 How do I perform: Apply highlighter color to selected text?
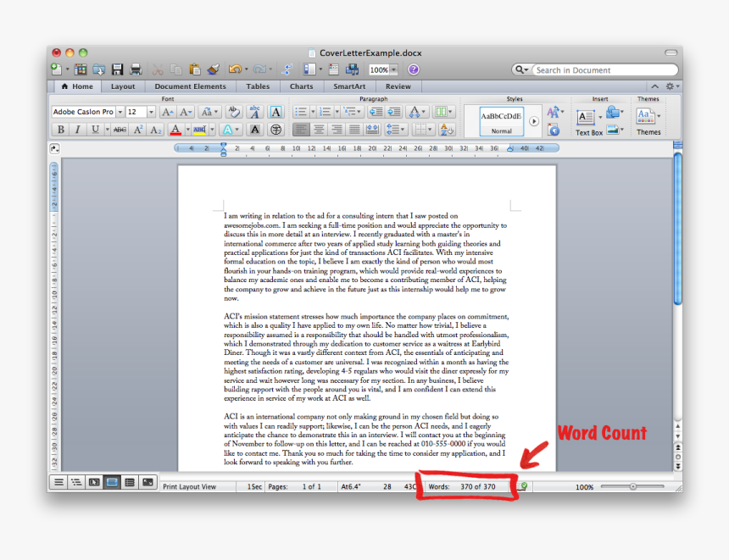coord(199,129)
